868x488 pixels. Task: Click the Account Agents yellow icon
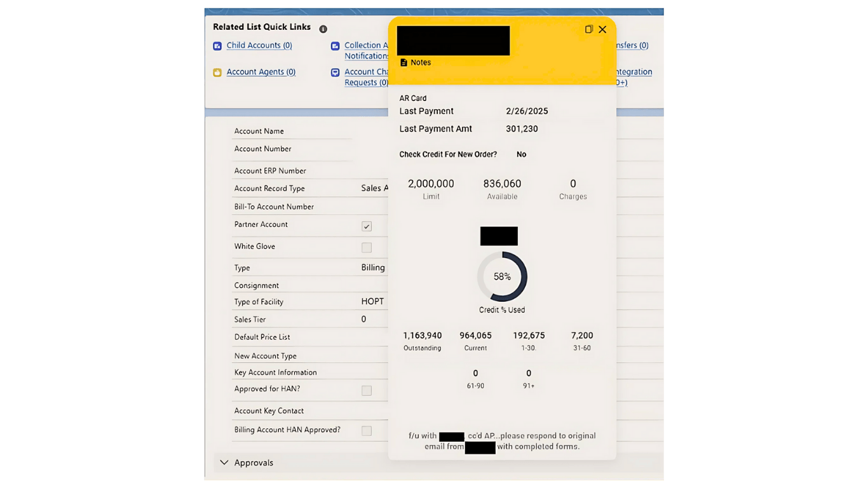[217, 72]
